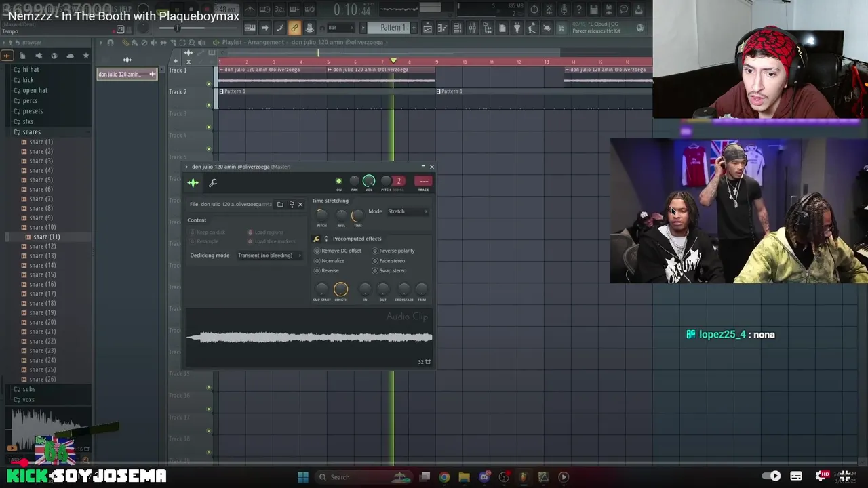The image size is (868, 488).
Task: Open sampler window title menu arrow
Action: (186, 167)
